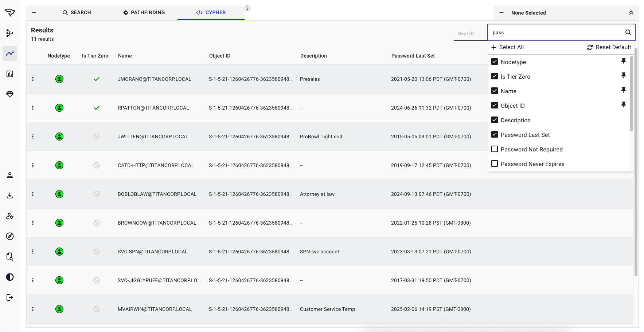Collapse the column selector with the double chevron
644x332 pixels.
pos(631,12)
